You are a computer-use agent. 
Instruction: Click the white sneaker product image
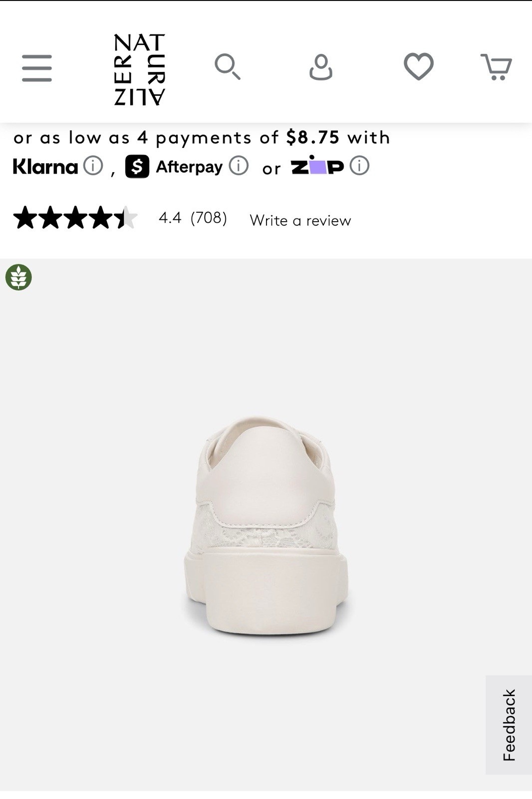pos(266,524)
